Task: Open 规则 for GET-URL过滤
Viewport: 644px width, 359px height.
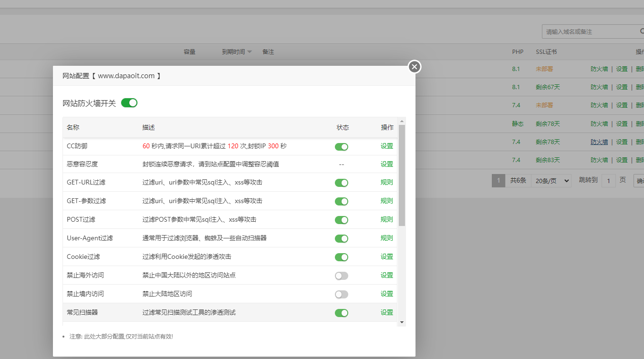Action: click(387, 182)
